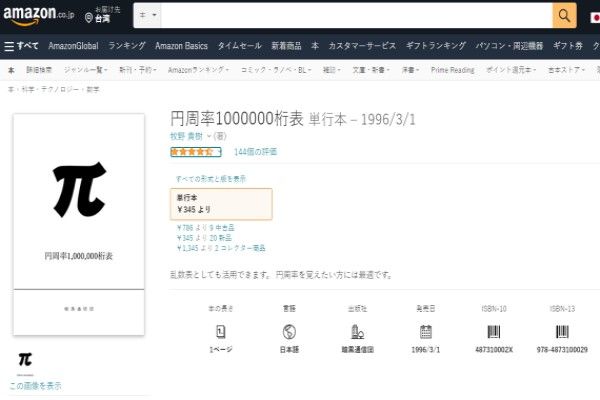Expand the ジャンル一覧 submenu
Image resolution: width=600 pixels, height=400 pixels.
click(x=85, y=70)
